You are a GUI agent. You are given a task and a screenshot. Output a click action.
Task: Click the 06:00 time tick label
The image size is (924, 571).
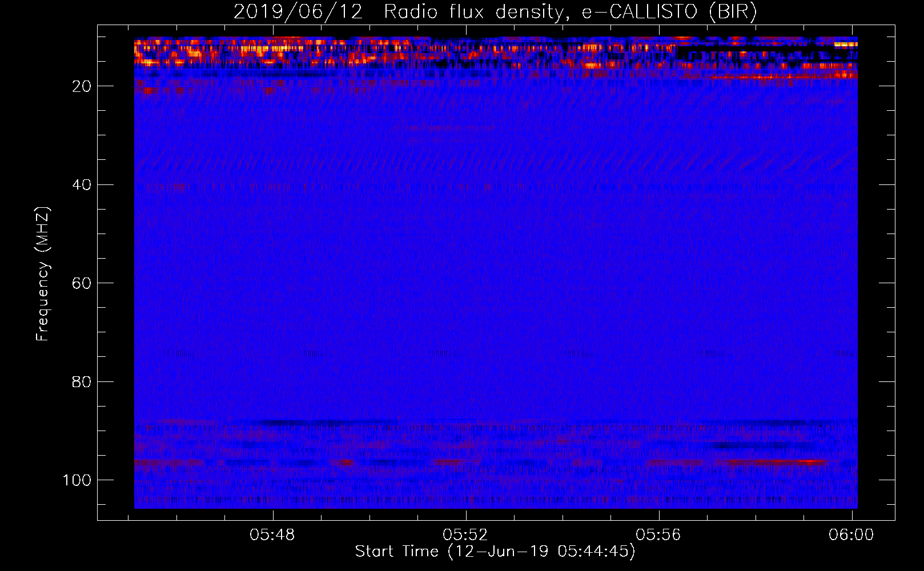tap(852, 535)
